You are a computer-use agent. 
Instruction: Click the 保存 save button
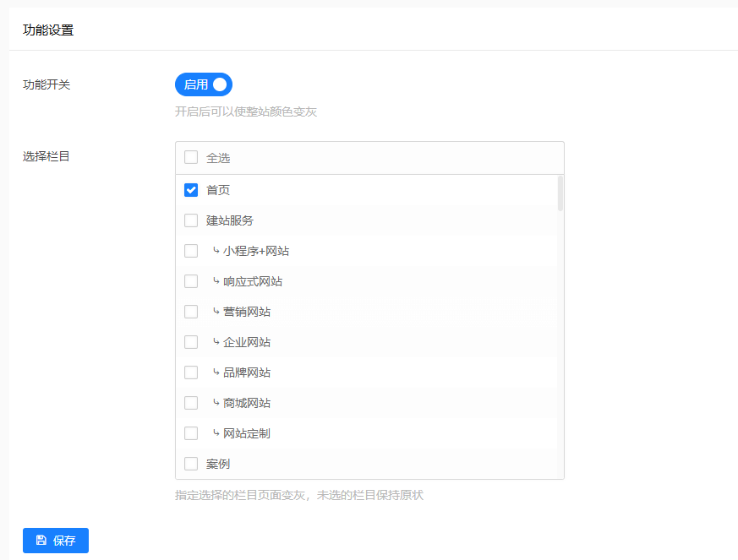[x=56, y=541]
